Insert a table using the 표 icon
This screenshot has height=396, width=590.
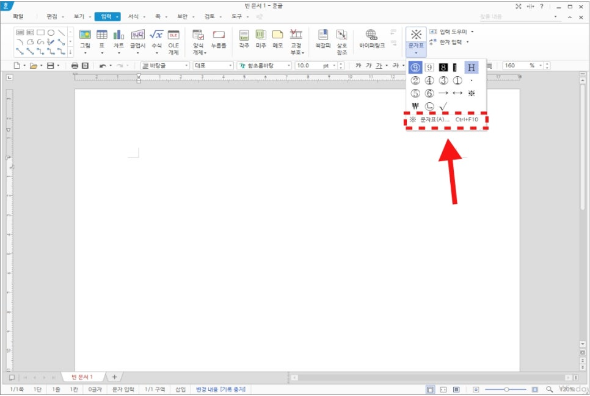coord(102,40)
